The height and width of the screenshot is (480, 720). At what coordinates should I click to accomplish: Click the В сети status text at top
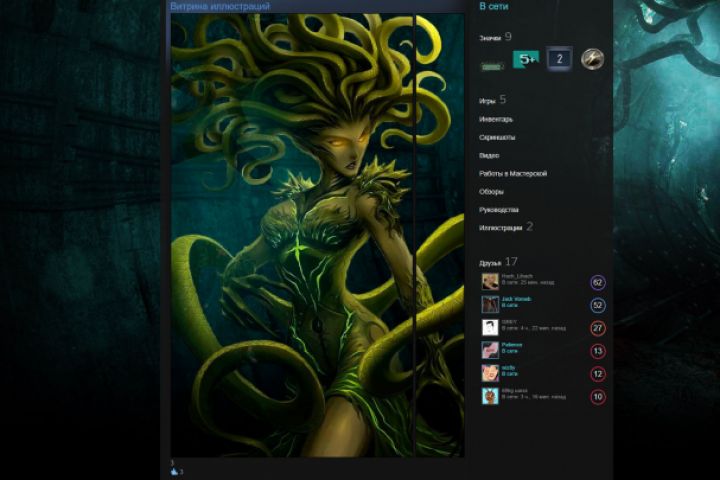tap(494, 6)
